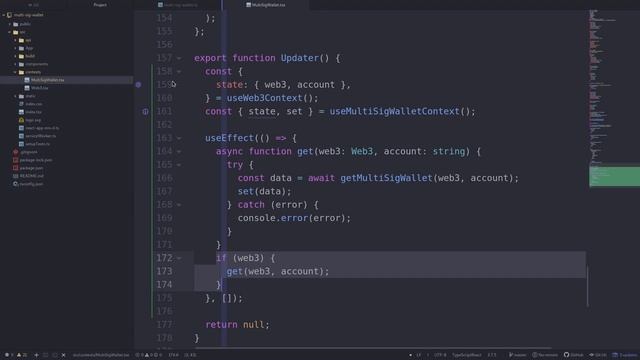Image resolution: width=640 pixels, height=360 pixels.
Task: Click the components folder icon
Action: (x=21, y=64)
